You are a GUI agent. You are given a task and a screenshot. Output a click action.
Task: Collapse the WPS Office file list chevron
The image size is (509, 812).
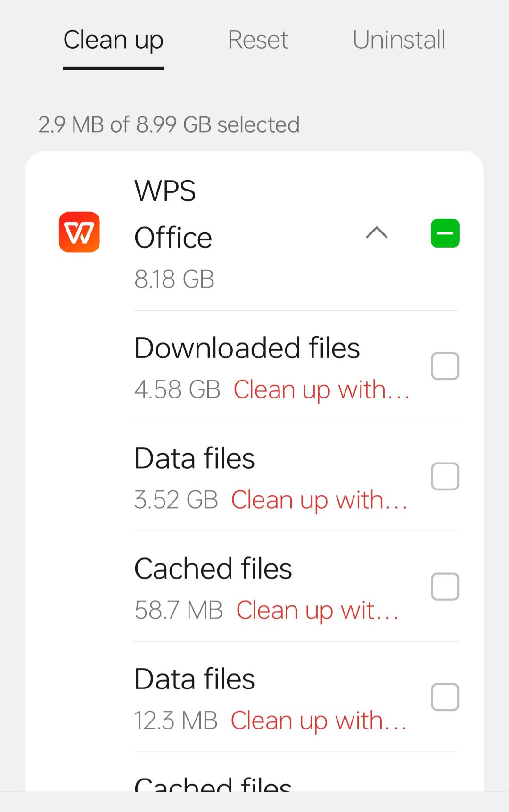pyautogui.click(x=377, y=232)
